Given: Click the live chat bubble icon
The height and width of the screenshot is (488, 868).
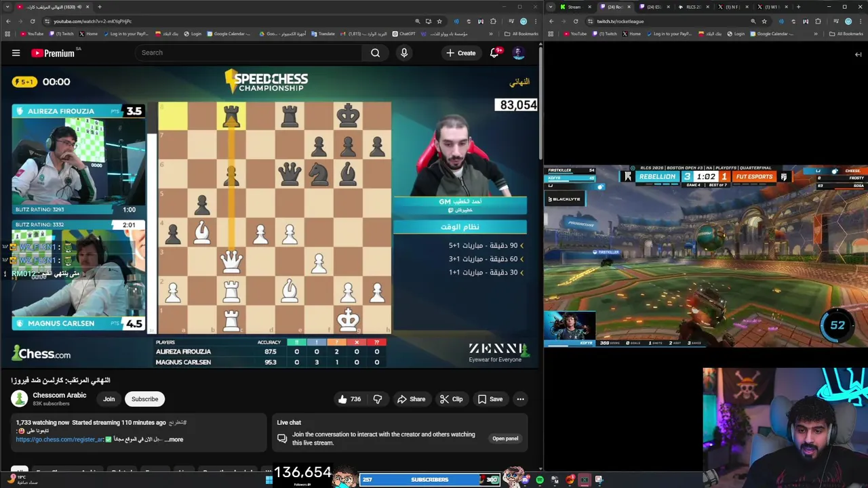Looking at the screenshot, I should (282, 439).
